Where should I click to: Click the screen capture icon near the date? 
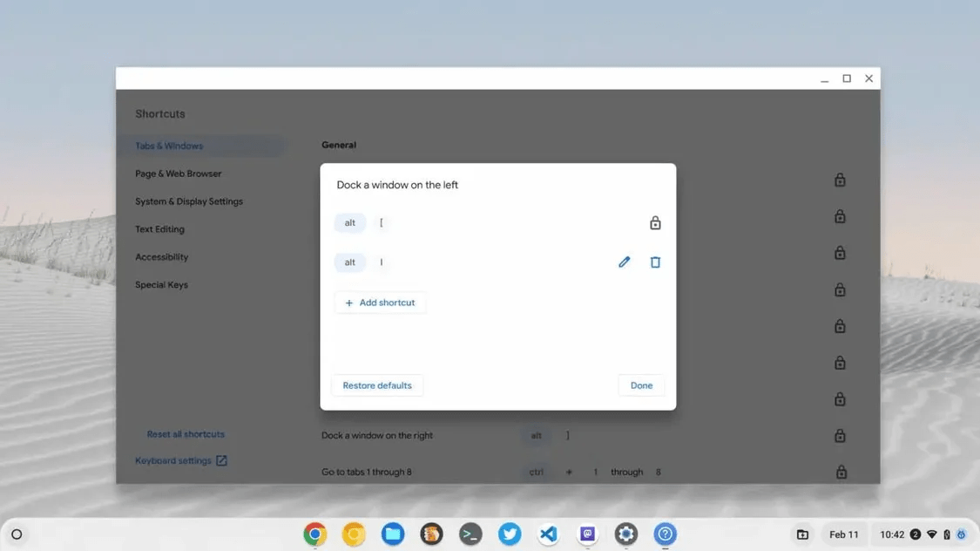[801, 534]
